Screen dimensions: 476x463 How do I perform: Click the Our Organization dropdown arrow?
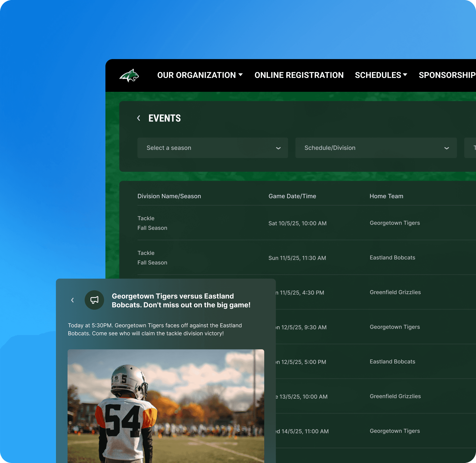[x=241, y=75]
